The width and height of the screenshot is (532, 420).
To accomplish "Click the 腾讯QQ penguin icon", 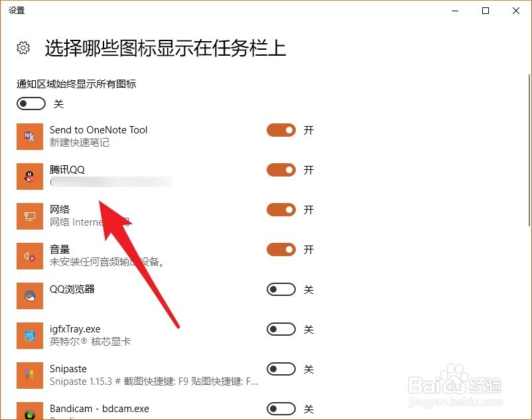I will tap(30, 176).
